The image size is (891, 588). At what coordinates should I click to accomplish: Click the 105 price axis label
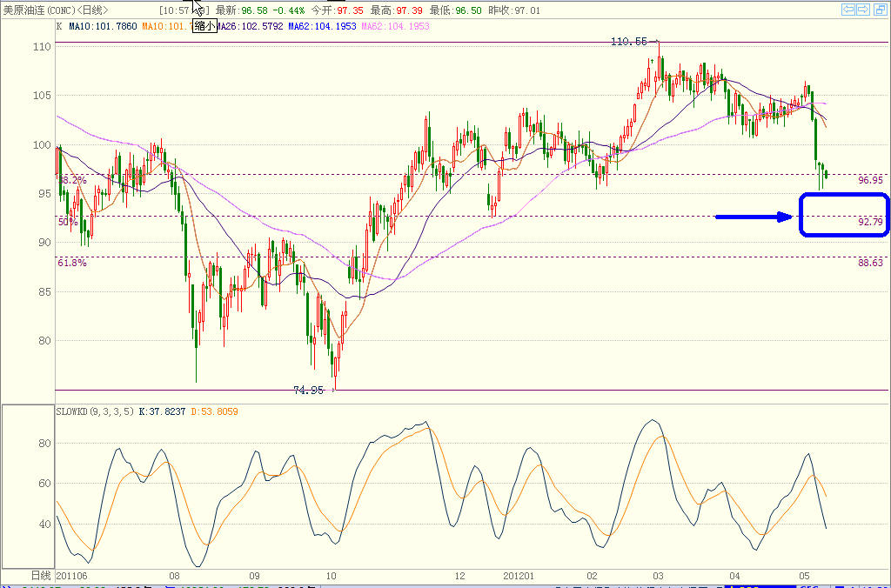point(42,96)
